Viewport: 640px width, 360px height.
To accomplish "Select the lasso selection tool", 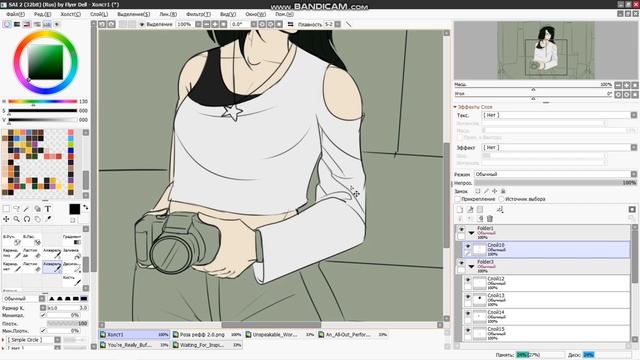I will [16, 209].
